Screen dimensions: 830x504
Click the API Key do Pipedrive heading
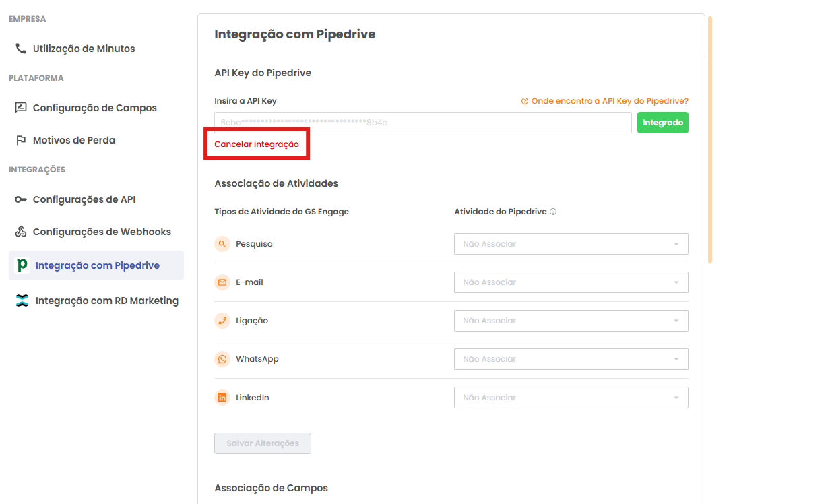pyautogui.click(x=263, y=73)
